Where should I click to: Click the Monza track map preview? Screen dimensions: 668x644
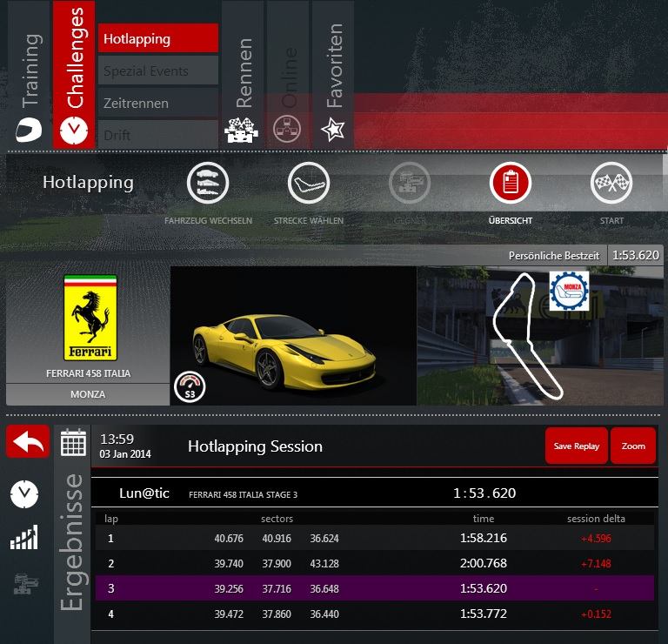coord(540,336)
